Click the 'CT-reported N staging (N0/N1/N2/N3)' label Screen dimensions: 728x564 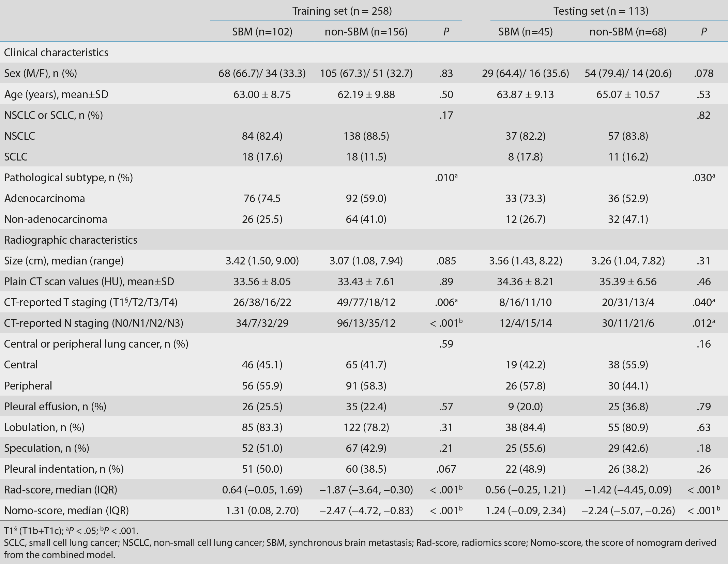tap(94, 323)
